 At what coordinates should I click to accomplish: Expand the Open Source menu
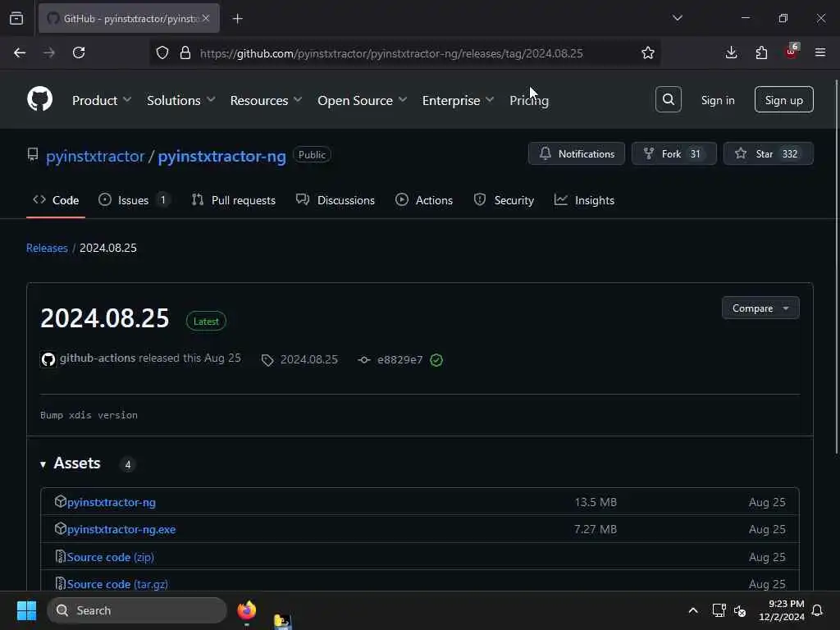click(362, 100)
